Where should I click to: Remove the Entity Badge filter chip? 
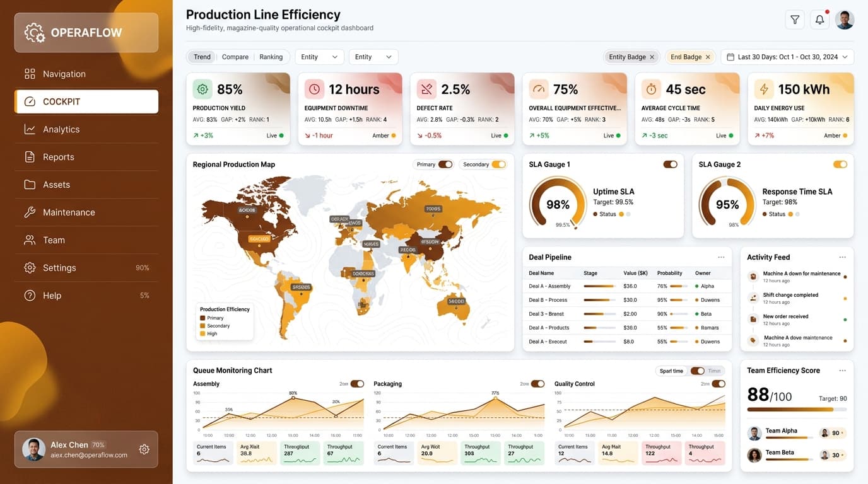(652, 57)
